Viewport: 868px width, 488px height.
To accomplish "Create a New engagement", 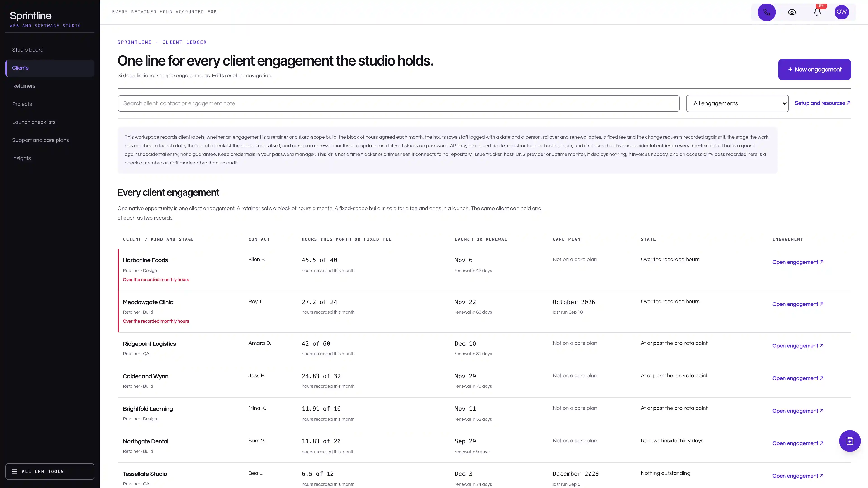I will [x=814, y=70].
